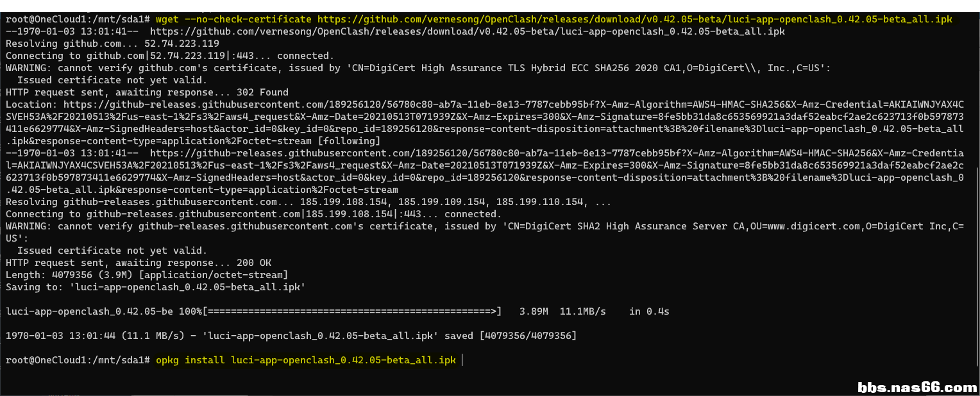980x396 pixels.
Task: Click the top root@OneCloud1 shell prompt
Action: [x=78, y=19]
